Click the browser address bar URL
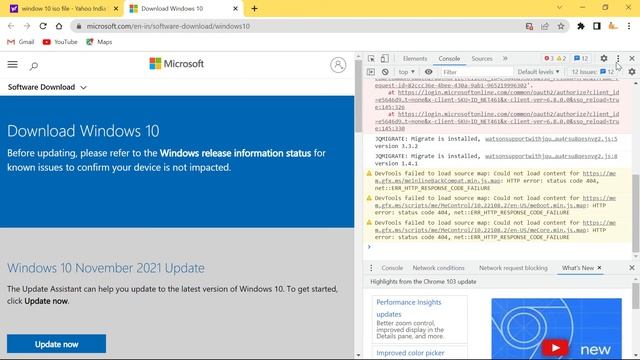 click(x=168, y=26)
